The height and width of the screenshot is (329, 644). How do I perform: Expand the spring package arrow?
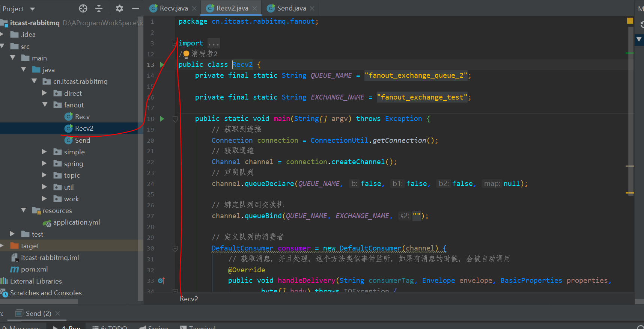[x=45, y=163]
